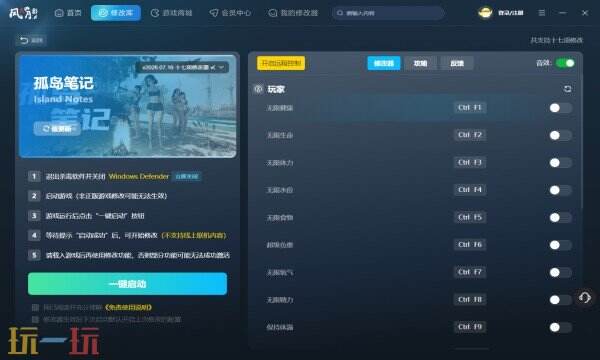Go to the 会员中心 member center
This screenshot has height=360, width=600.
pyautogui.click(x=230, y=13)
